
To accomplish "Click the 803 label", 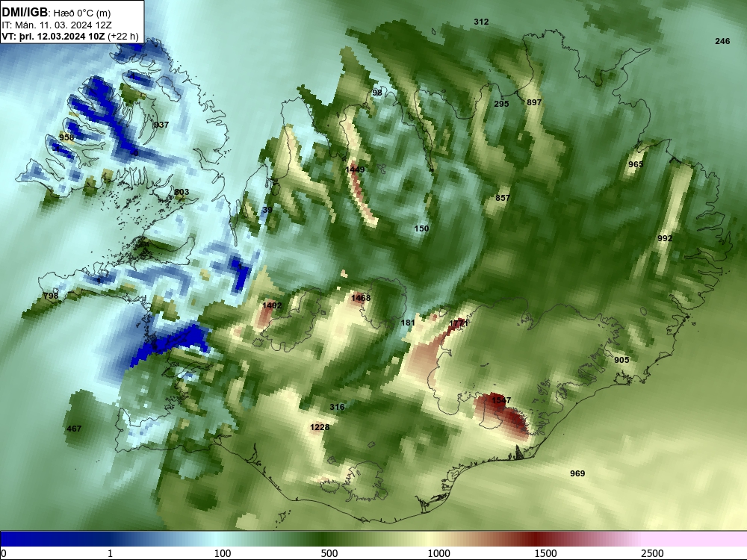I will 182,193.
